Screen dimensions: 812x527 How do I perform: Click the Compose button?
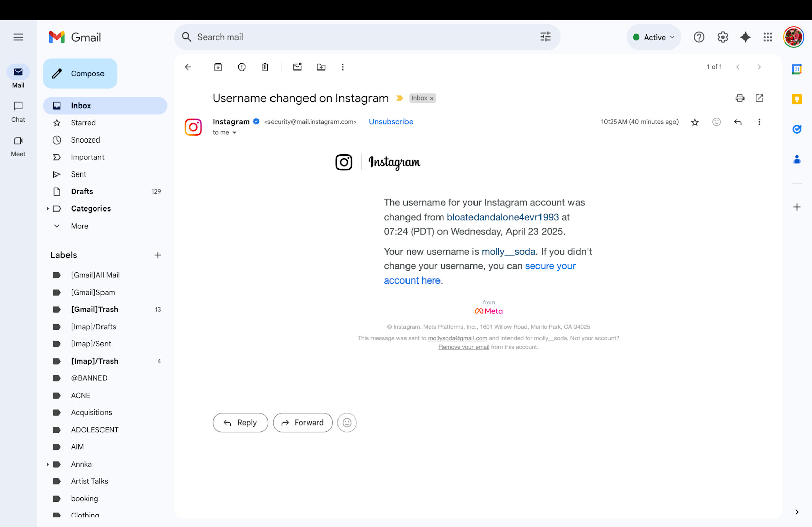click(80, 74)
